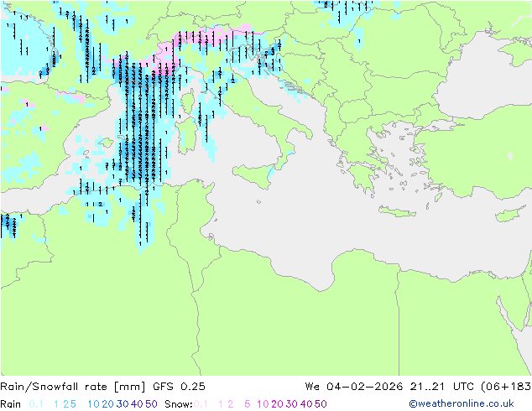Select the Snow legend value 20
Viewport: 532px width, 411px height.
[277, 404]
